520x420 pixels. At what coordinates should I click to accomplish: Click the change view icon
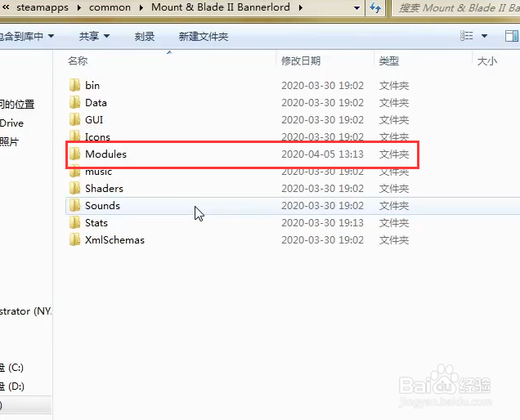[x=467, y=36]
